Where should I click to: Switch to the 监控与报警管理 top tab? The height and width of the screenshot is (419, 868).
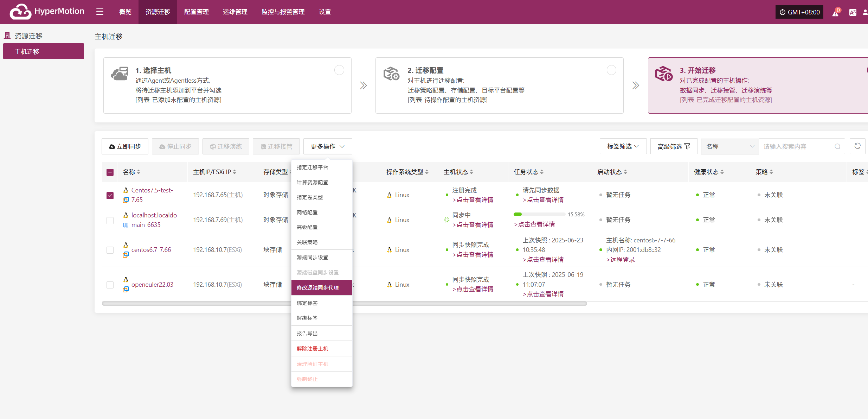(x=283, y=12)
